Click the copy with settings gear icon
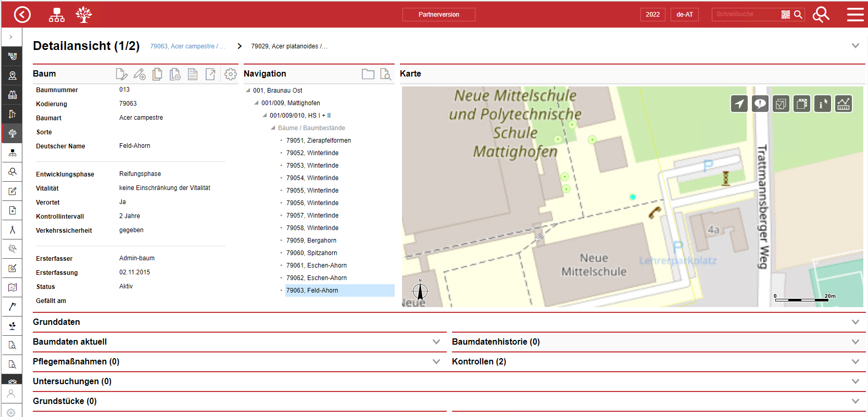The image size is (868, 417). pos(175,74)
